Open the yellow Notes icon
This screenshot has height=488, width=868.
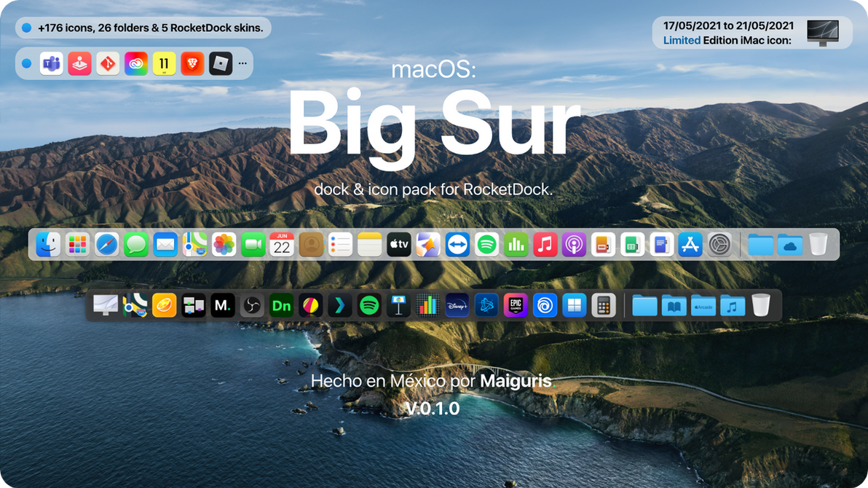pos(370,244)
